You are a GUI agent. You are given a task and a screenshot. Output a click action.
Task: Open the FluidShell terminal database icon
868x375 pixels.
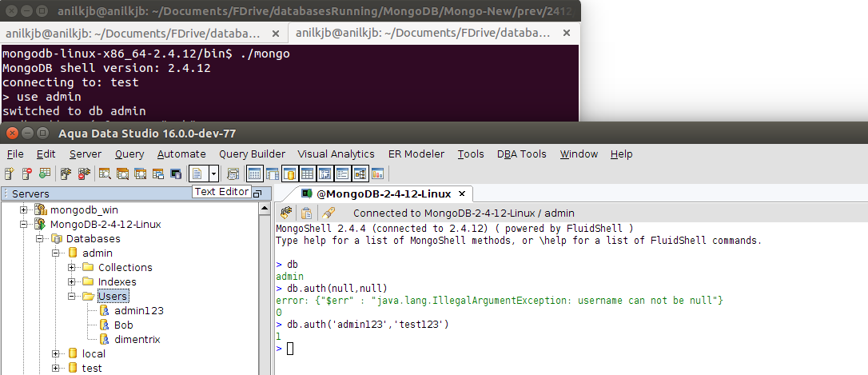click(176, 174)
